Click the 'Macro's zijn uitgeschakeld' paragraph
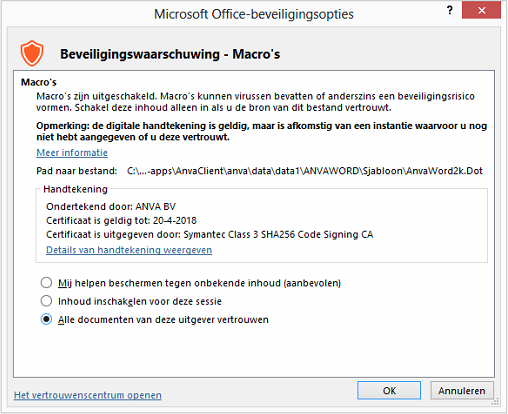The image size is (508, 414). (255, 102)
